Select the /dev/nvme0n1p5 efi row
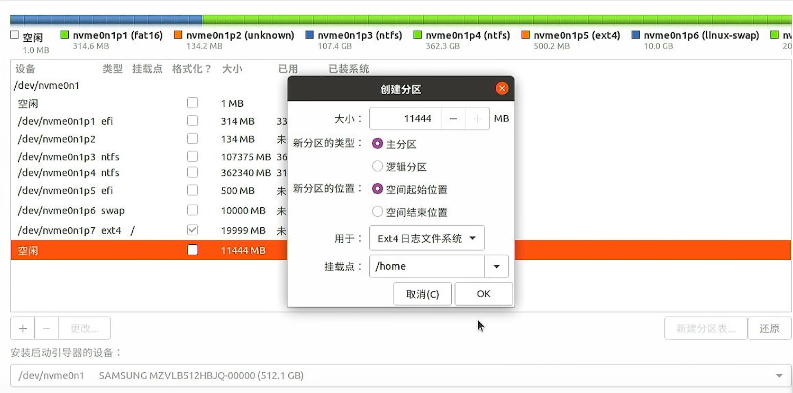The height and width of the screenshot is (393, 793). [401, 191]
